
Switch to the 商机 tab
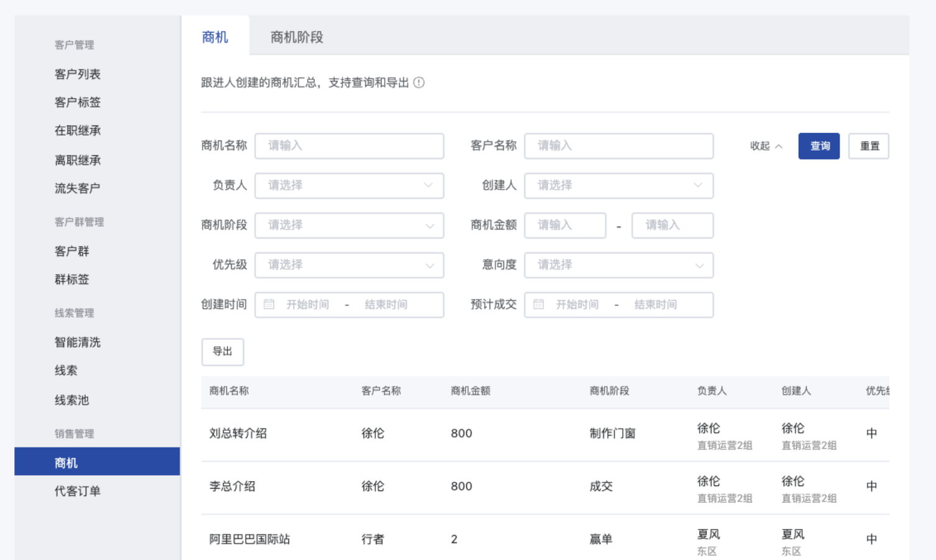(x=215, y=37)
